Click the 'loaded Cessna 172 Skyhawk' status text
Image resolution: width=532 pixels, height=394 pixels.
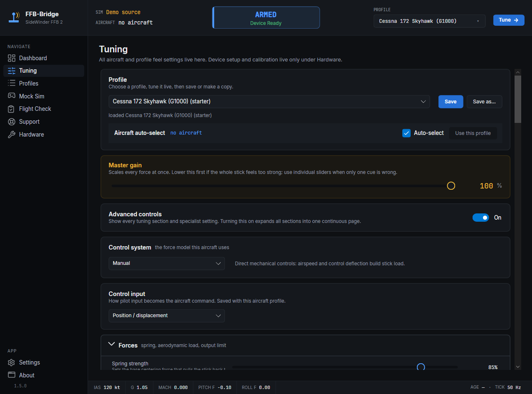coord(160,115)
